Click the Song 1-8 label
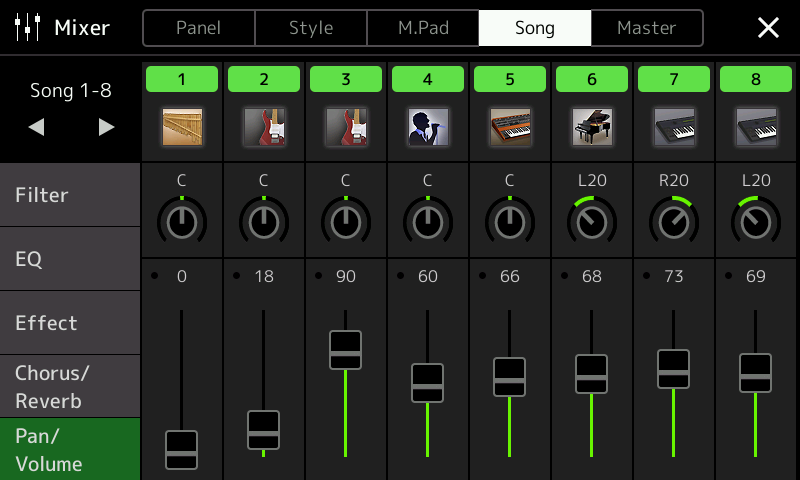This screenshot has height=480, width=800. (x=71, y=91)
